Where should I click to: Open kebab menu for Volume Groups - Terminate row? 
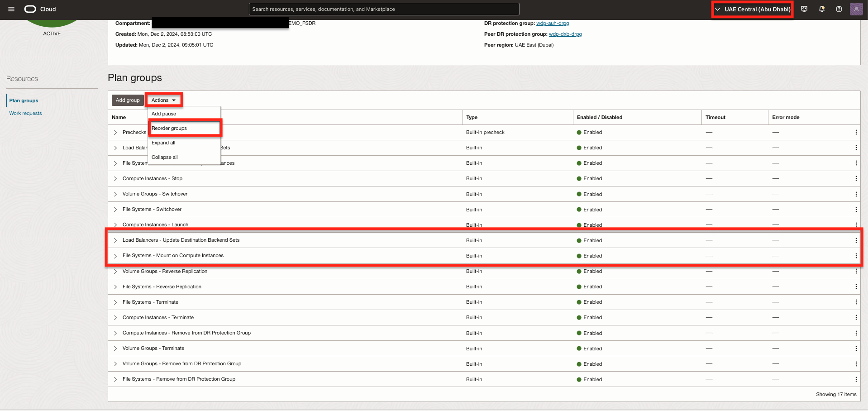[856, 349]
